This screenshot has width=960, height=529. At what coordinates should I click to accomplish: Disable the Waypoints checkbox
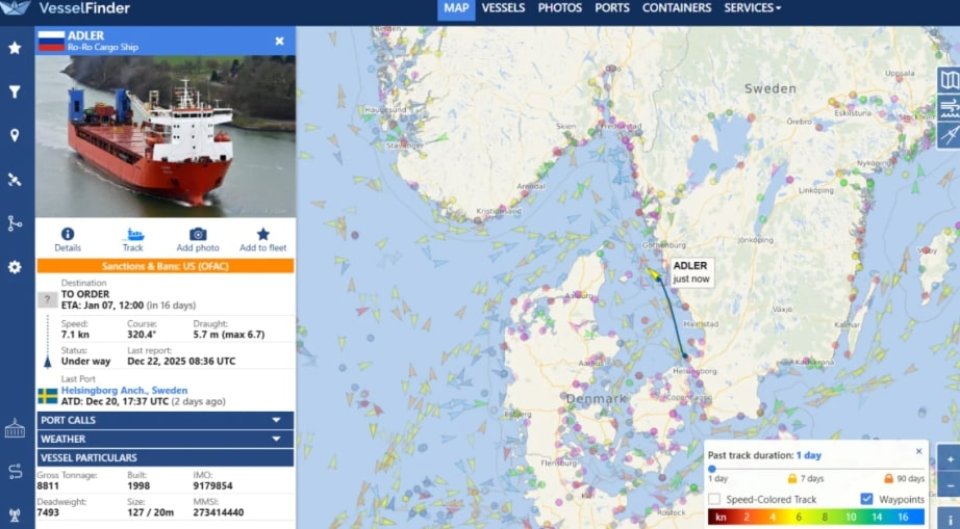(866, 499)
